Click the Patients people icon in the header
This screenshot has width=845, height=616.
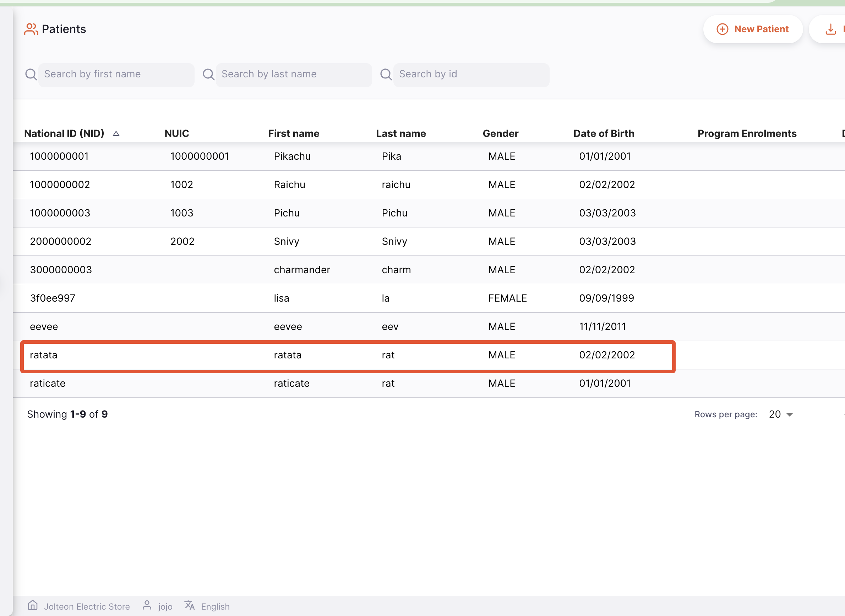31,29
